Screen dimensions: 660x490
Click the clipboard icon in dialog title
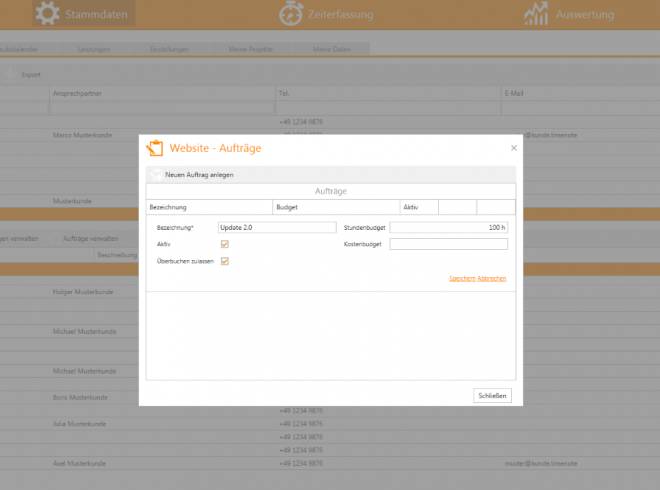point(155,148)
